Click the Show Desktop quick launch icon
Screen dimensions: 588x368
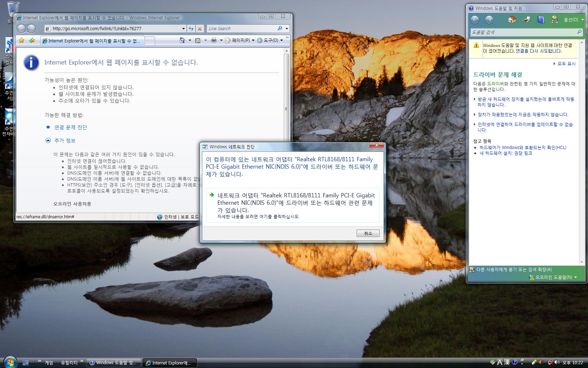[x=26, y=363]
